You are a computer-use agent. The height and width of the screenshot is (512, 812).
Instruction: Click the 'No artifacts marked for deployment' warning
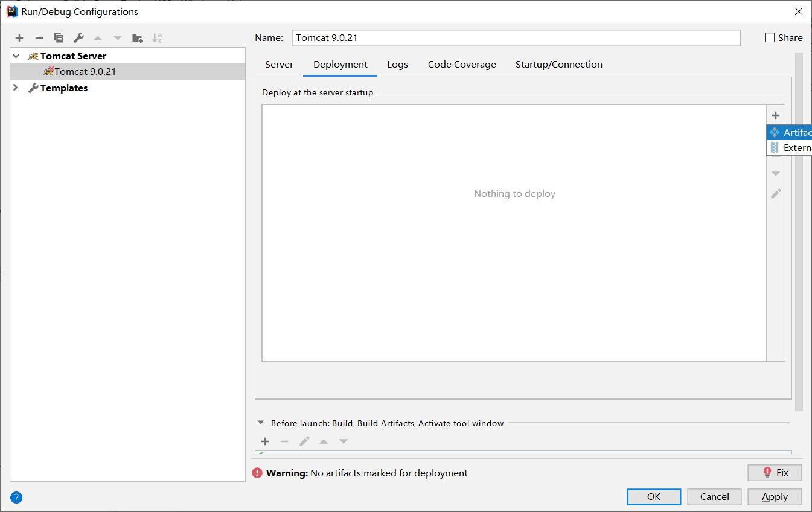[x=389, y=473]
